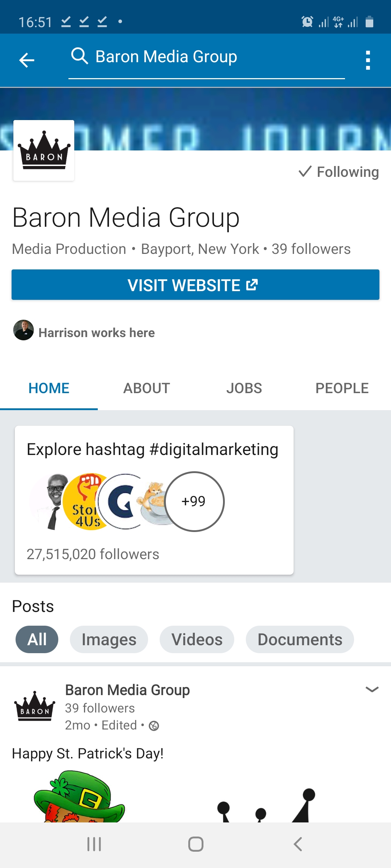This screenshot has height=868, width=391.
Task: Open the three-dot overflow menu
Action: 368,60
